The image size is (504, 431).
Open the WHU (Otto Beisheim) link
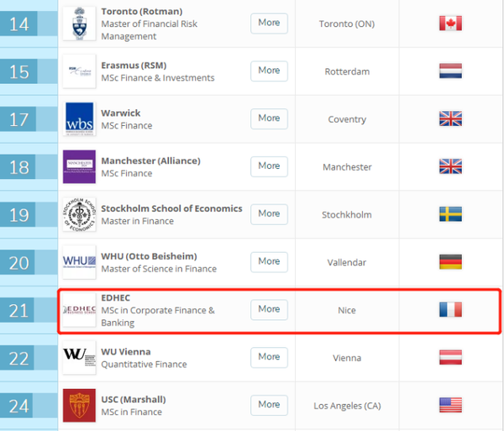(147, 256)
